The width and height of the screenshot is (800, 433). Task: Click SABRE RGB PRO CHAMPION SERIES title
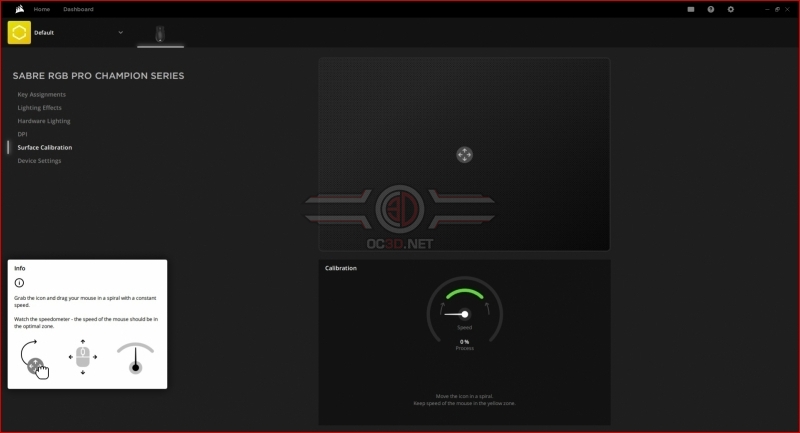pos(98,75)
